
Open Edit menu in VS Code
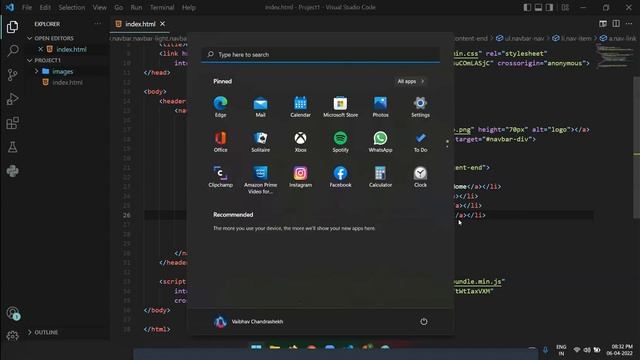(x=45, y=7)
